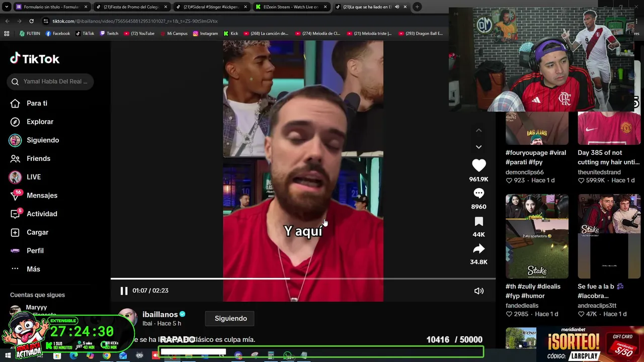Viewport: 644px width, 362px height.
Task: Open the Explorar section
Action: (40, 122)
